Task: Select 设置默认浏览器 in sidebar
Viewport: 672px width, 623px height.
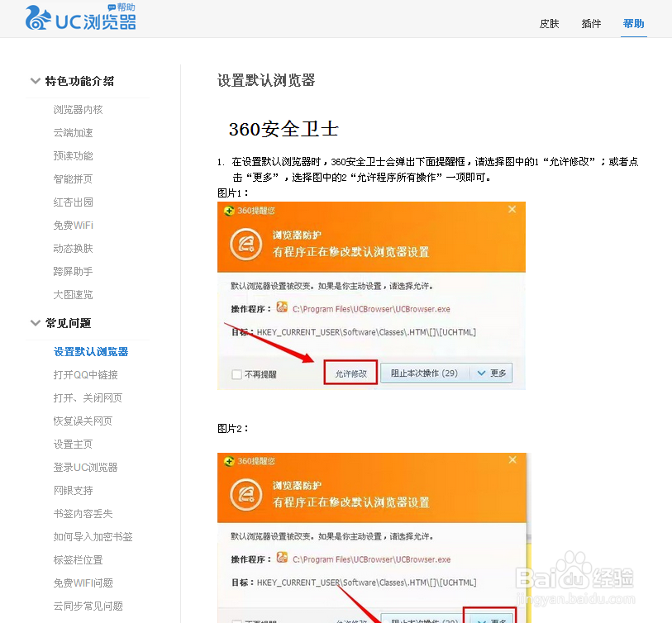Action: 91,352
